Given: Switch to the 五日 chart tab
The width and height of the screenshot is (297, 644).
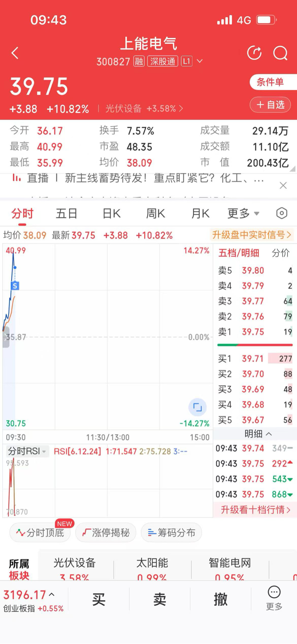Looking at the screenshot, I should tap(67, 213).
